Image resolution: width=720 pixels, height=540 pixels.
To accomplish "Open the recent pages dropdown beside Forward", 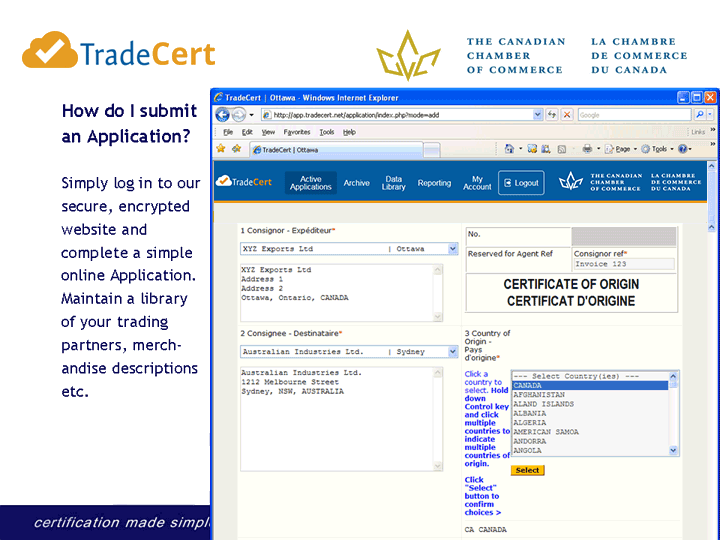I will point(251,115).
